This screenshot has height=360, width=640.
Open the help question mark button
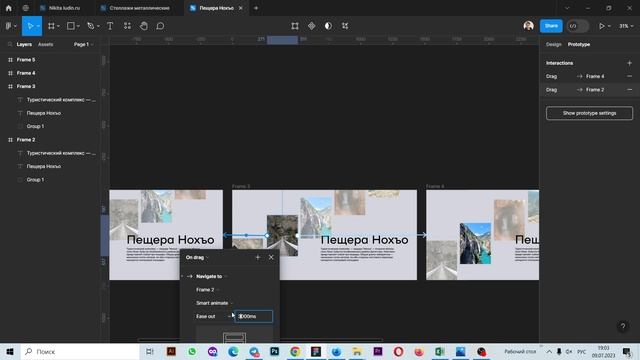click(623, 326)
